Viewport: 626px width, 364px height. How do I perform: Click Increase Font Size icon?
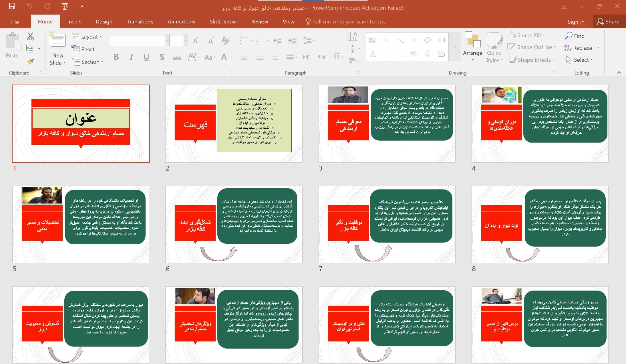[196, 41]
